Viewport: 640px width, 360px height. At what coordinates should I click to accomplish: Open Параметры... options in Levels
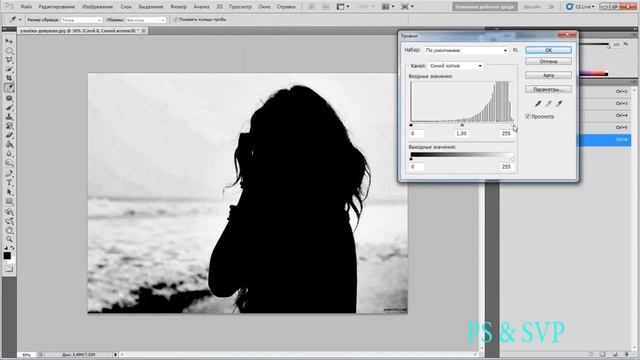tap(548, 89)
